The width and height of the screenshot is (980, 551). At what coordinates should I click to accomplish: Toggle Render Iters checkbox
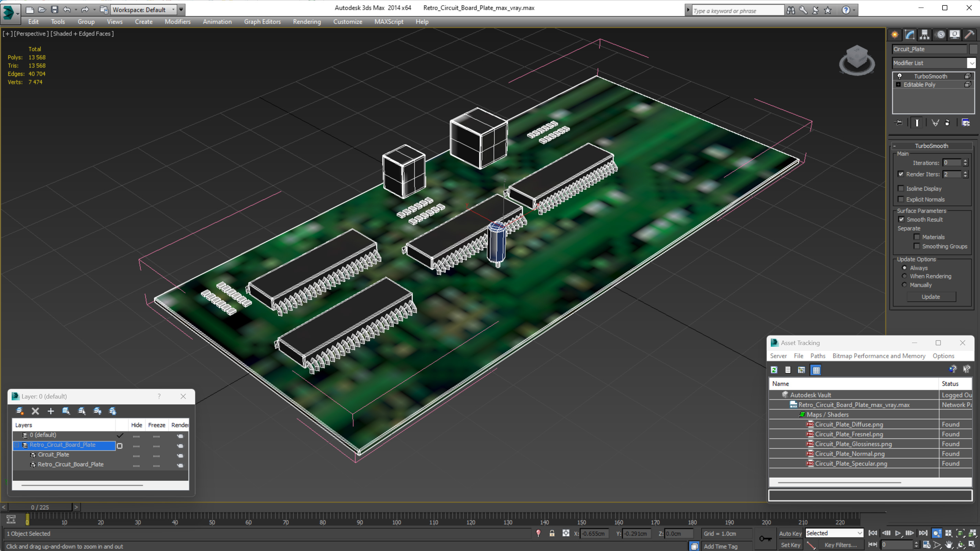tap(901, 174)
